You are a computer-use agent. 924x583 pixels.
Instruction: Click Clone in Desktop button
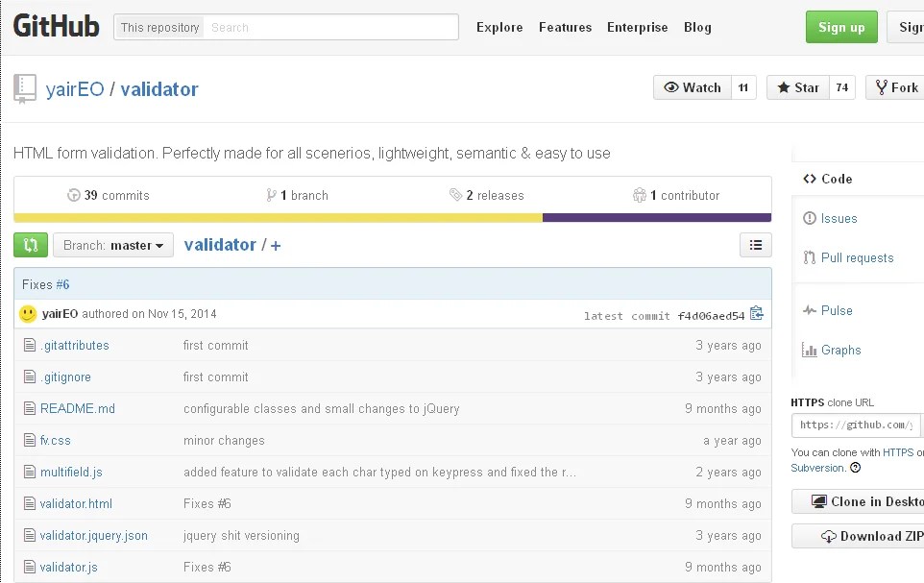tap(858, 501)
